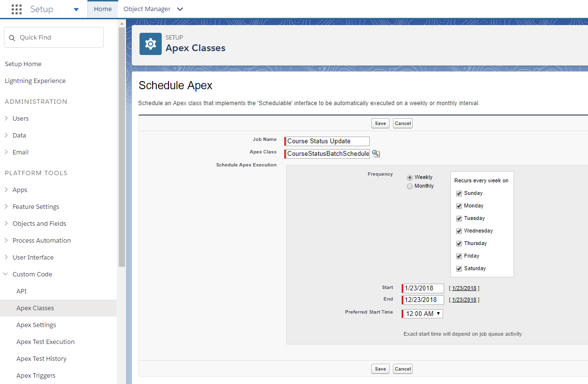588x384 pixels.
Task: Click the top Save button
Action: (380, 123)
